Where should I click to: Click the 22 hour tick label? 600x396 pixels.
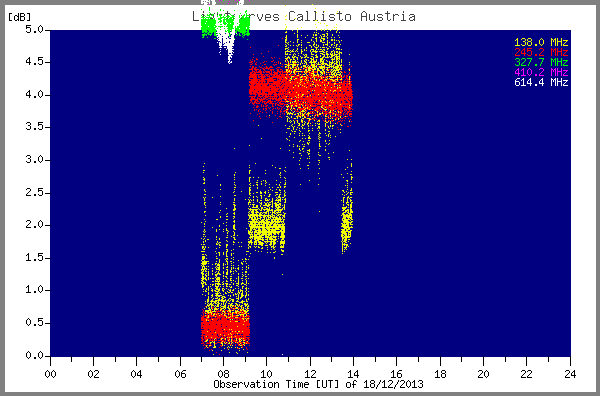(527, 374)
